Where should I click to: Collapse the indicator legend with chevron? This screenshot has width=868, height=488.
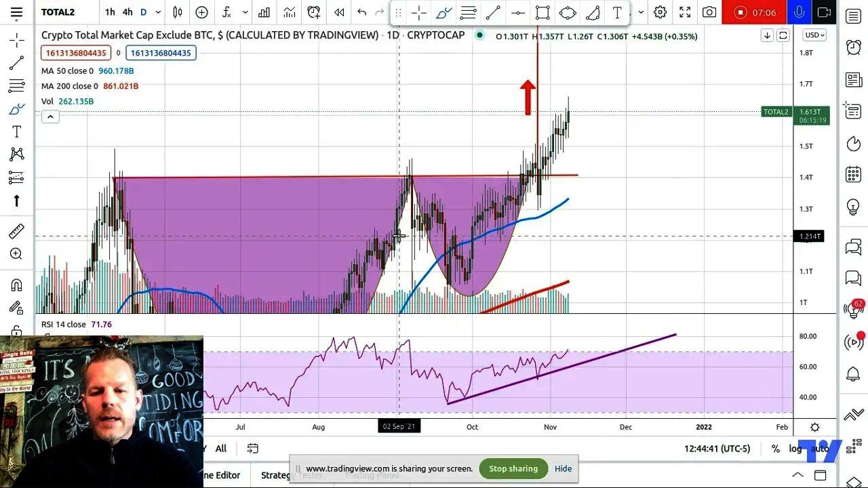tap(50, 117)
